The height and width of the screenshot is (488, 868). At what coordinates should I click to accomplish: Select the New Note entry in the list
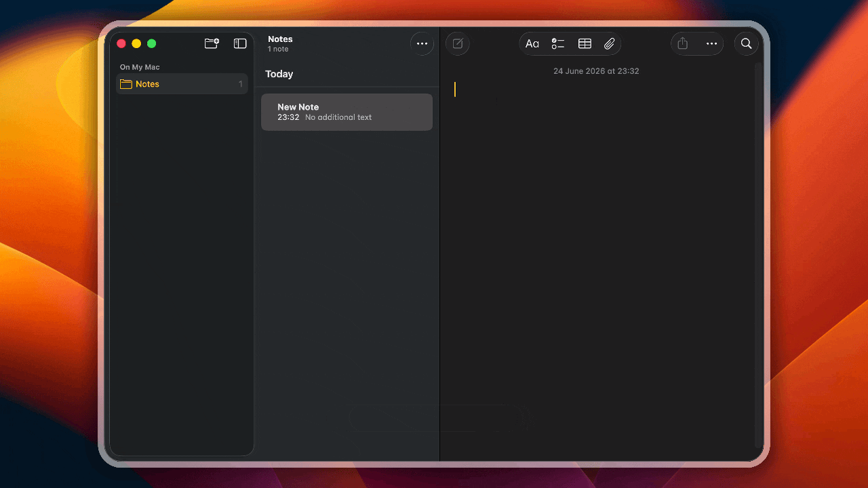[x=347, y=112]
